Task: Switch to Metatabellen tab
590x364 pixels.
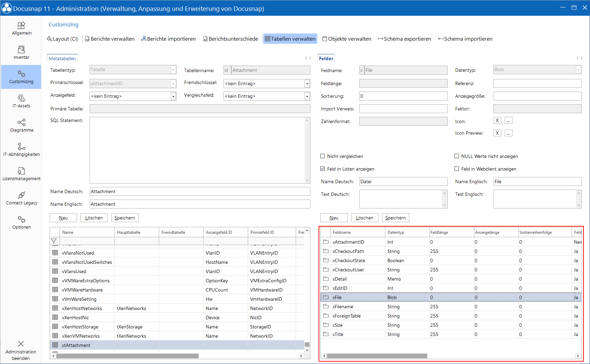Action: 62,58
